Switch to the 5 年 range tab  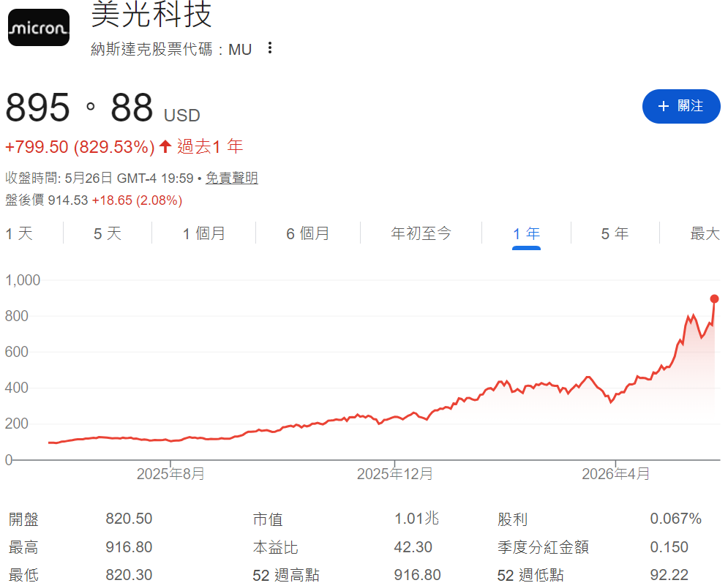point(615,233)
